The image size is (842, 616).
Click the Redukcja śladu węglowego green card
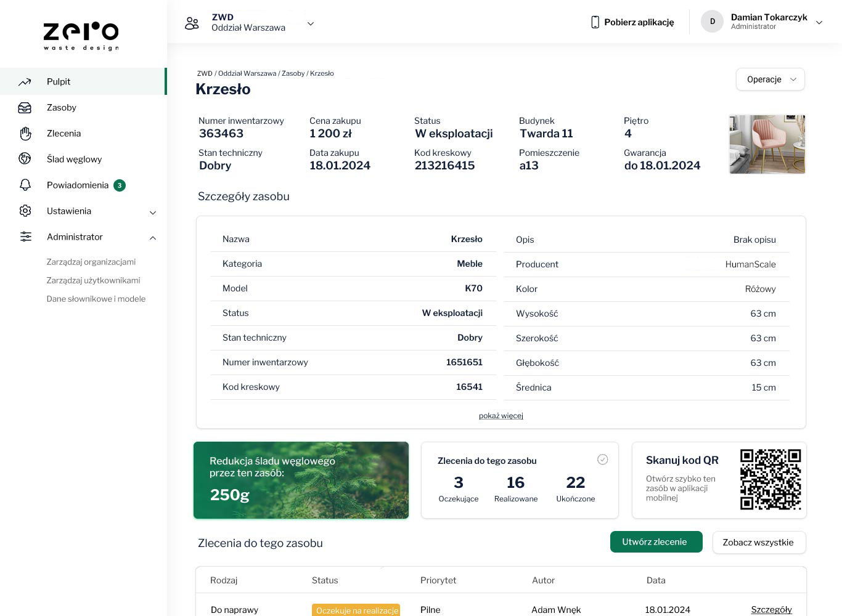pos(301,480)
